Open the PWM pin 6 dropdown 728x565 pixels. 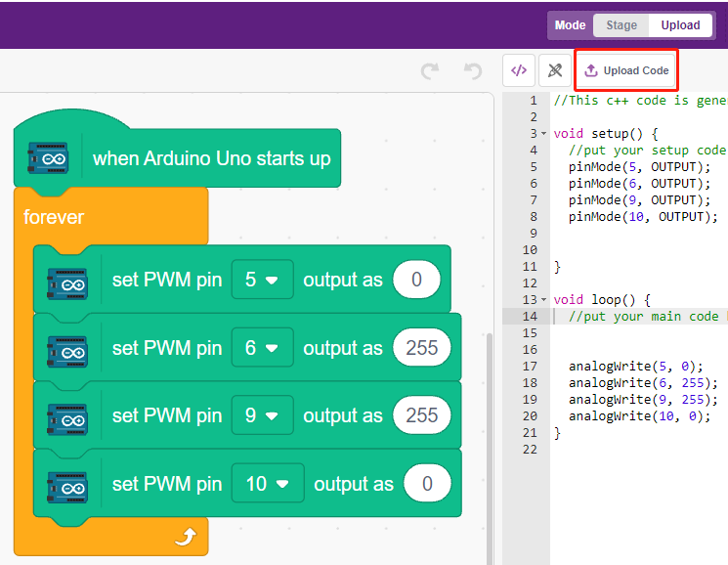tap(262, 348)
